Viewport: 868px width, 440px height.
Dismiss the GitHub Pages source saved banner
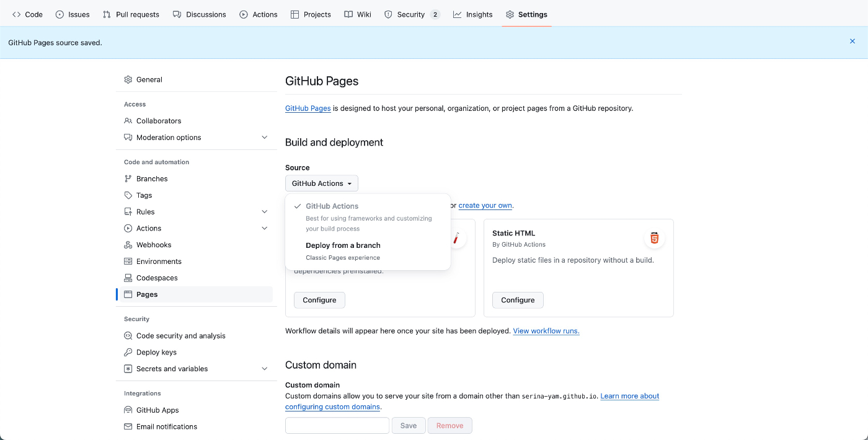pos(852,41)
